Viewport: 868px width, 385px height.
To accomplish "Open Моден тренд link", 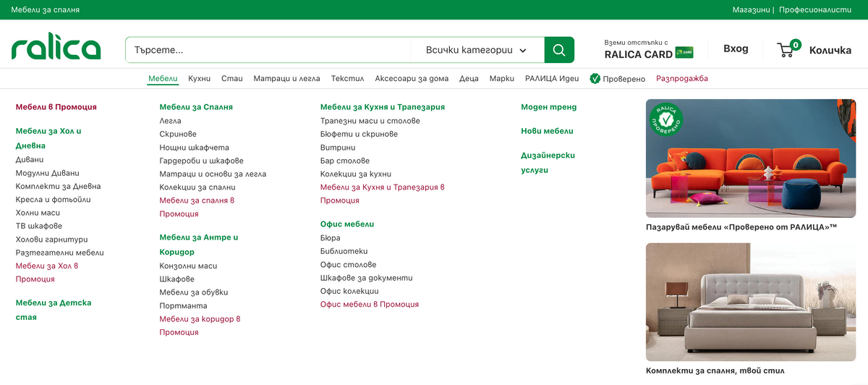I will (x=549, y=107).
